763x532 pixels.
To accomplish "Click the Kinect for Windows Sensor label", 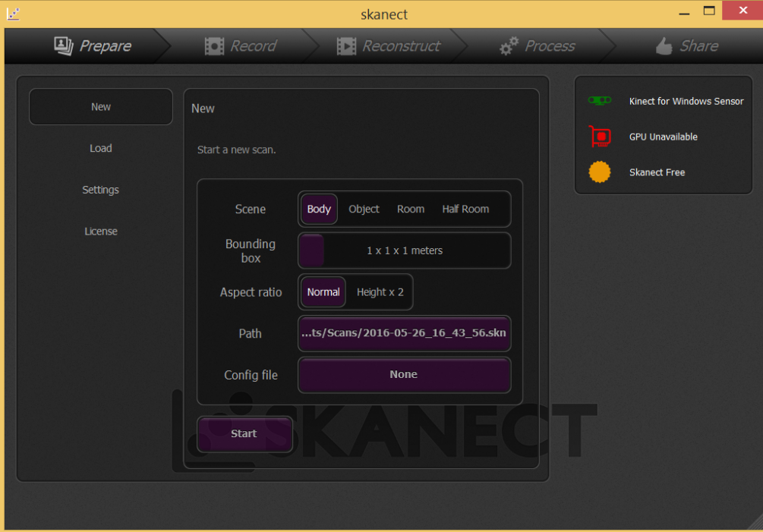I will click(686, 101).
